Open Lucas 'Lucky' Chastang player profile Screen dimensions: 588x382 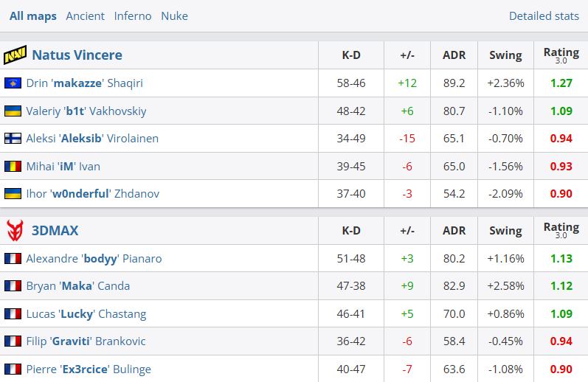click(86, 313)
